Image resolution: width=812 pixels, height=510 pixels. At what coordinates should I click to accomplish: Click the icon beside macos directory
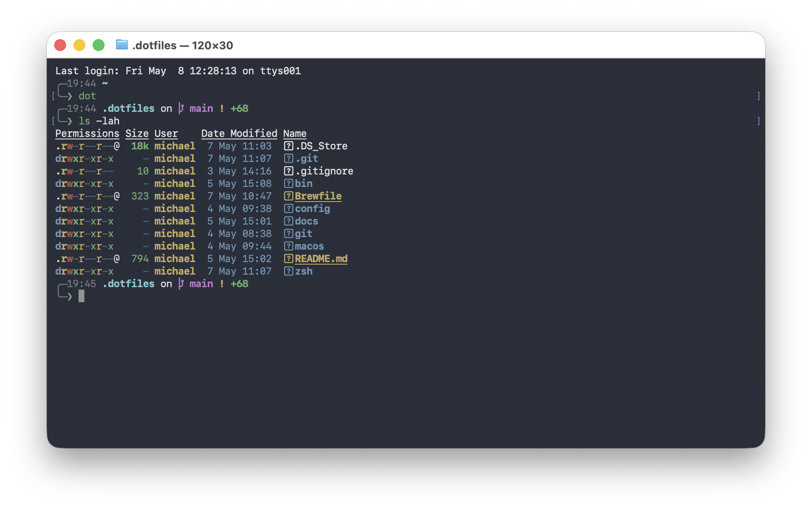tap(288, 246)
